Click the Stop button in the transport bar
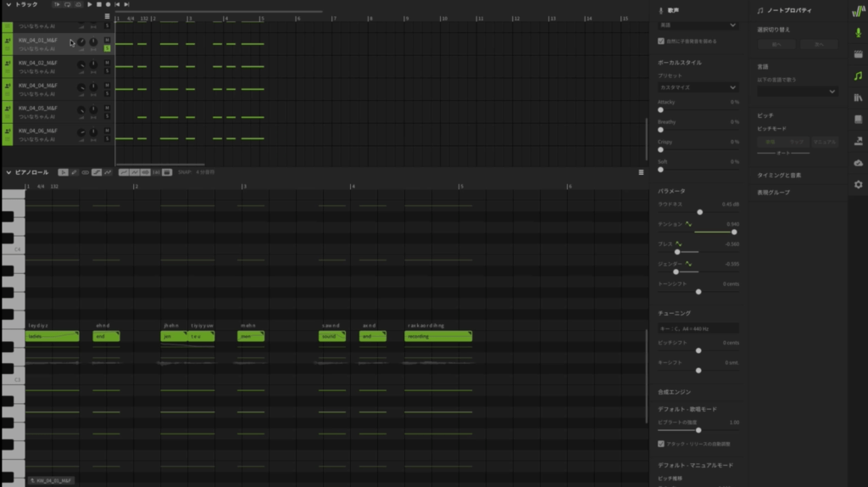This screenshot has height=487, width=868. [98, 4]
